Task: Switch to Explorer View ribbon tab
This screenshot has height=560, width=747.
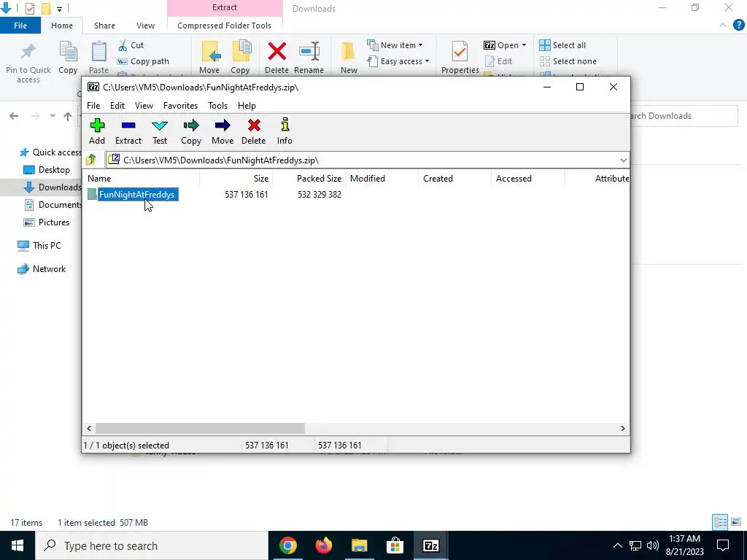Action: pyautogui.click(x=145, y=26)
